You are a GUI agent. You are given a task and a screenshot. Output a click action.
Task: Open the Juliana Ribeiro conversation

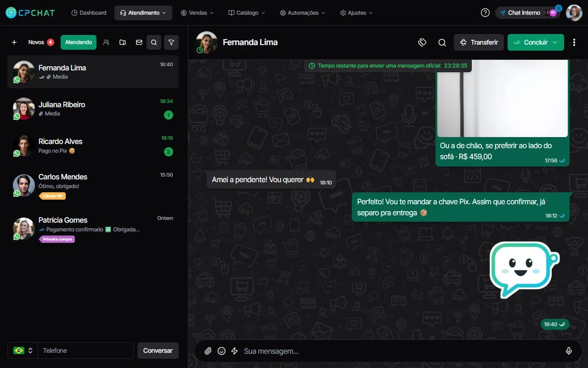[93, 109]
